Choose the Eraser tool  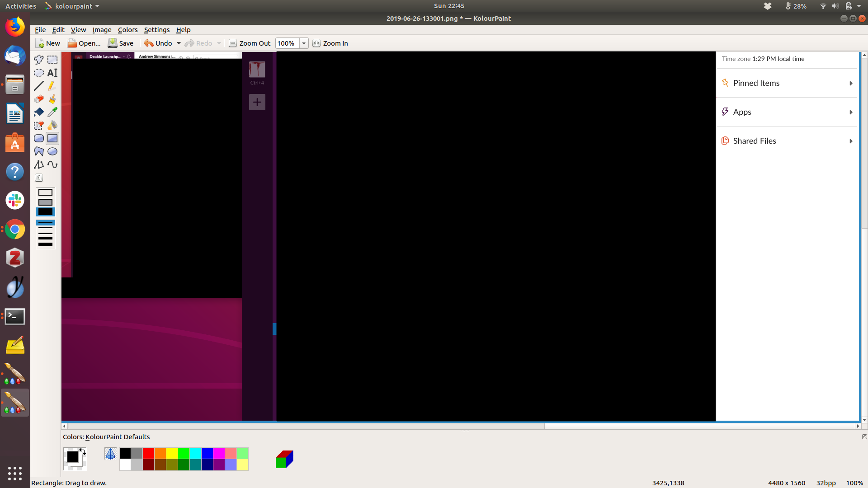[x=39, y=99]
